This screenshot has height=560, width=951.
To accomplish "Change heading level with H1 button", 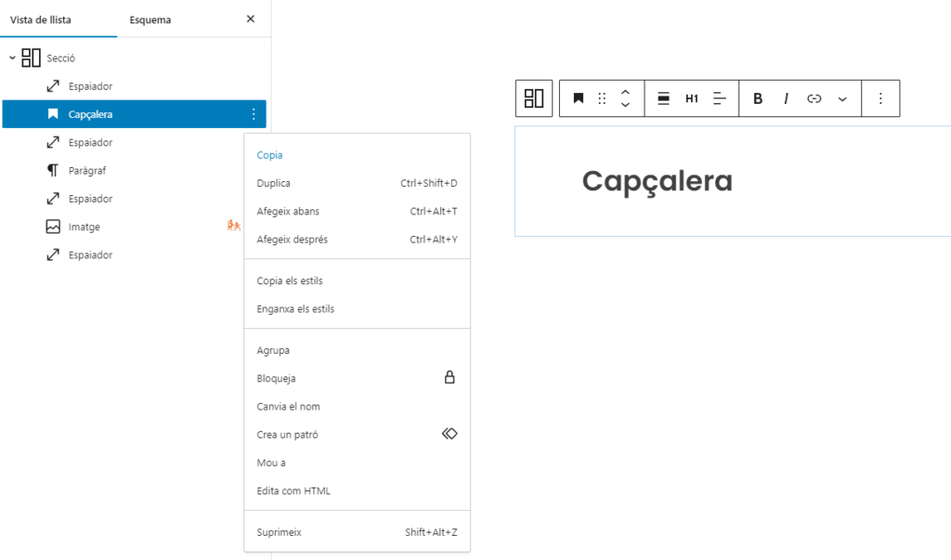I will pos(692,98).
